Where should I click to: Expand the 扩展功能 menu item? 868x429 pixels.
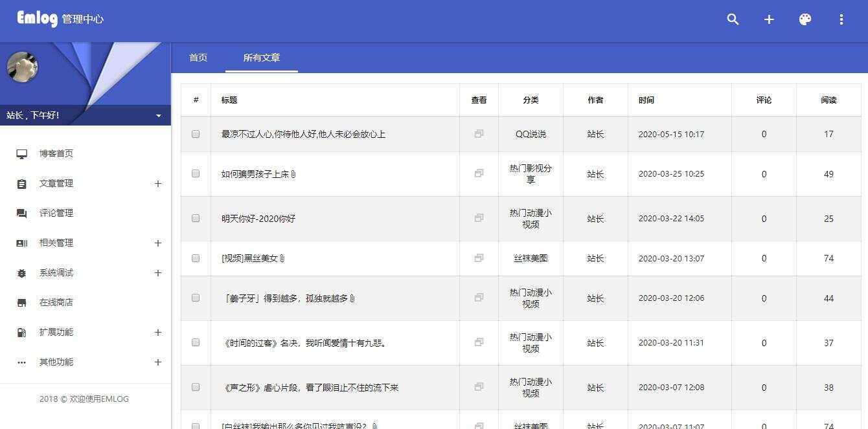157,332
